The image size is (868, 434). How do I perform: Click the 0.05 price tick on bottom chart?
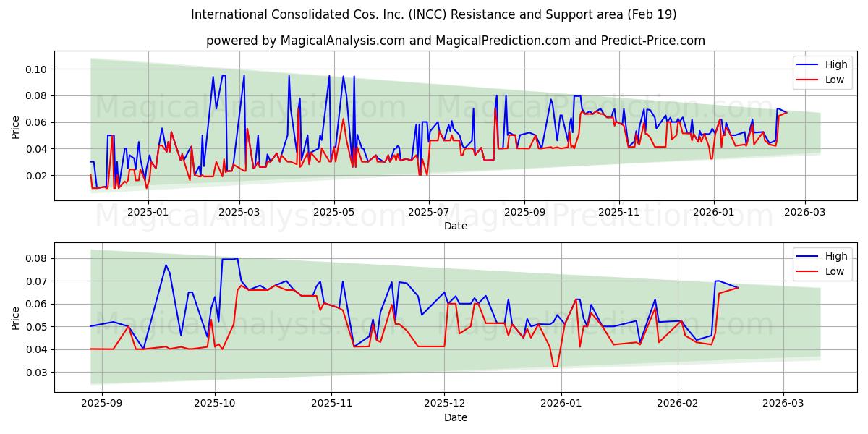coord(36,327)
